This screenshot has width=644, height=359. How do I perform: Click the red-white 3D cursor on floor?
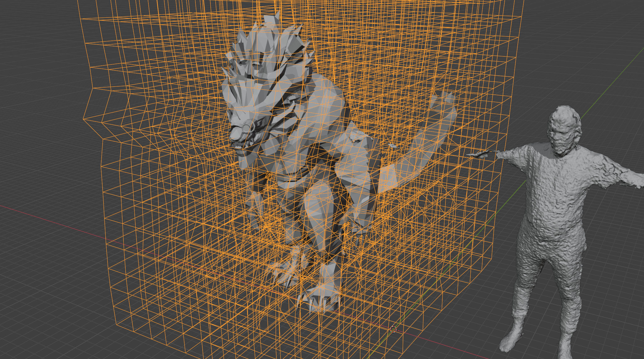393,329
